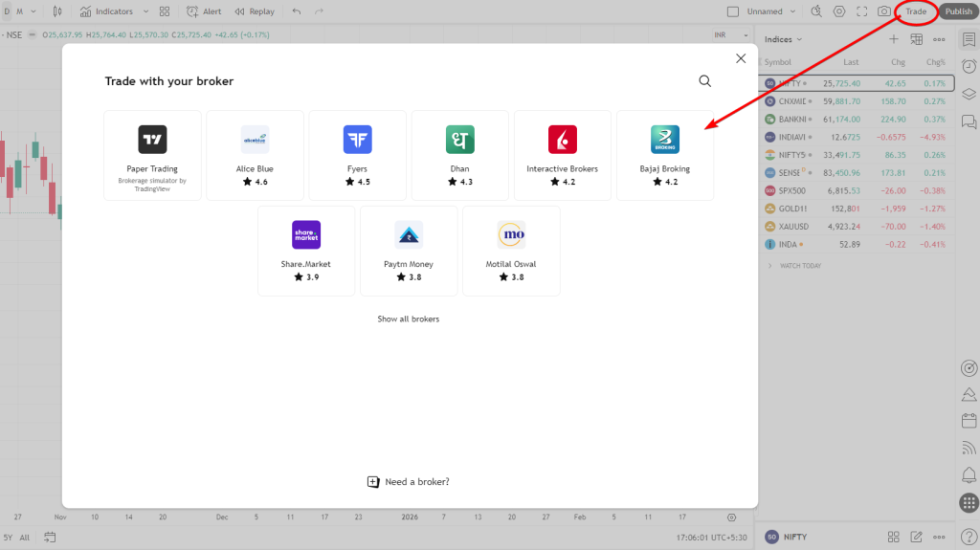Expand the Indicators dropdown arrow
The height and width of the screenshot is (550, 980).
145,11
